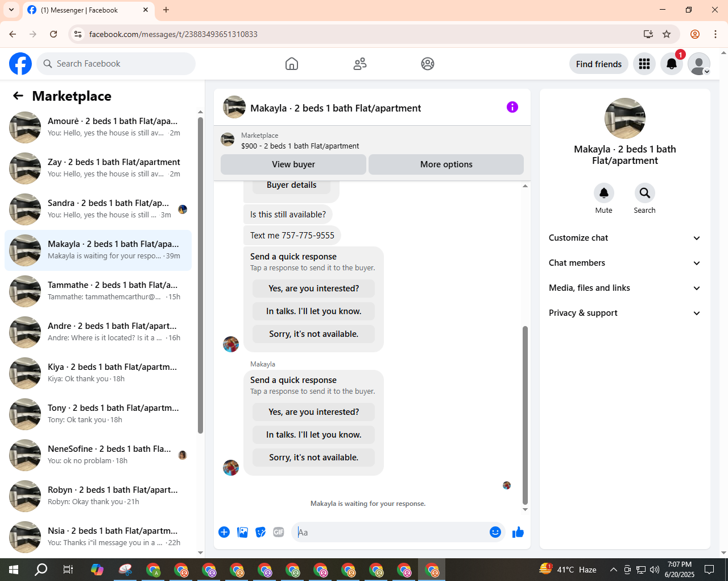The height and width of the screenshot is (581, 728).
Task: Open more actions plus icon in composer
Action: [224, 532]
